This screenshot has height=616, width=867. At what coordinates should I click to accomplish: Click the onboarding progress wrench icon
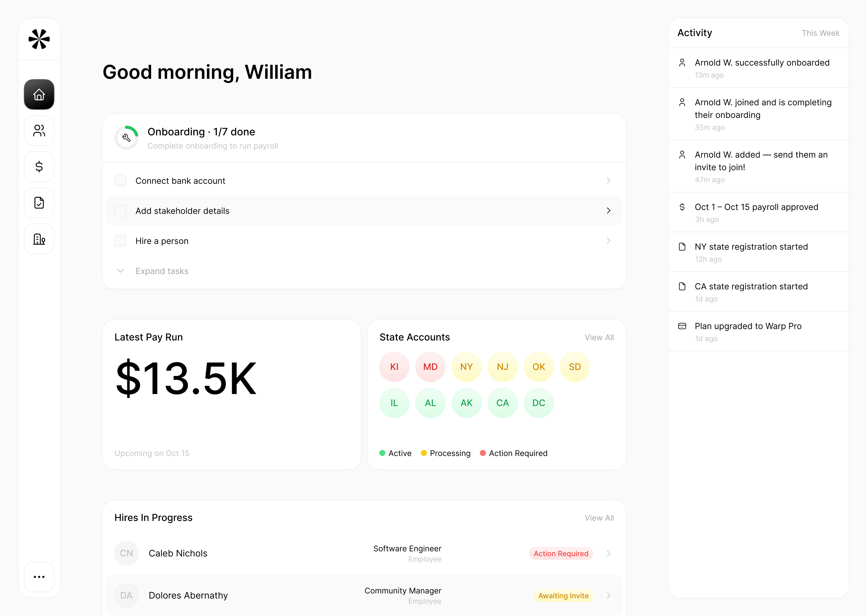pos(126,138)
